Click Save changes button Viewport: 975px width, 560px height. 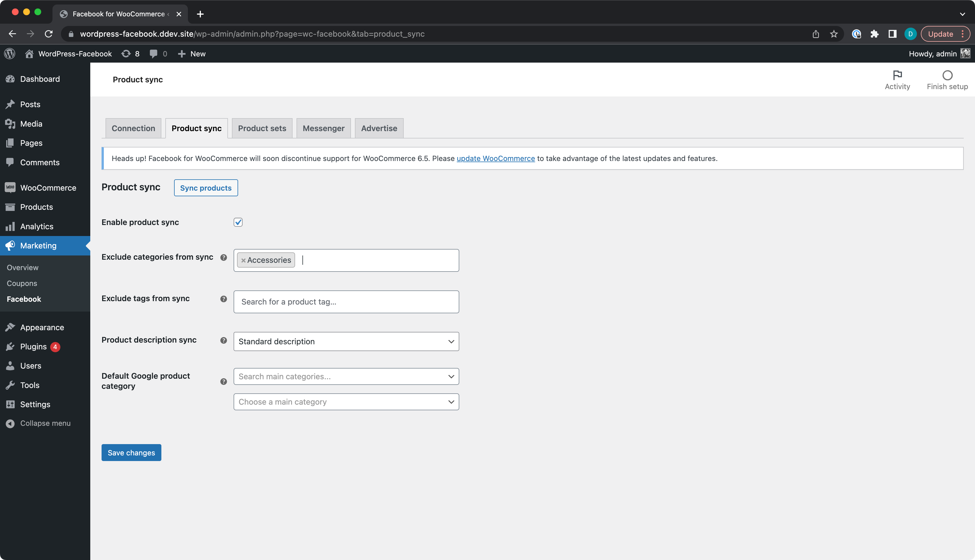[131, 452]
